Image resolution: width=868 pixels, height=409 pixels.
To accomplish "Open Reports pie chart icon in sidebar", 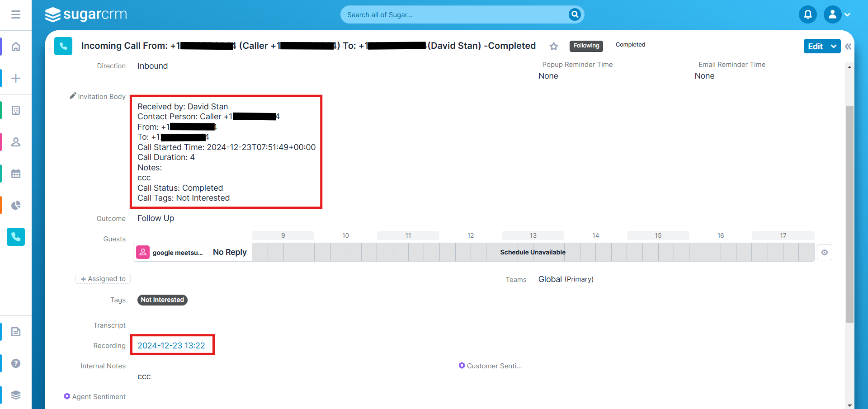I will tap(16, 205).
